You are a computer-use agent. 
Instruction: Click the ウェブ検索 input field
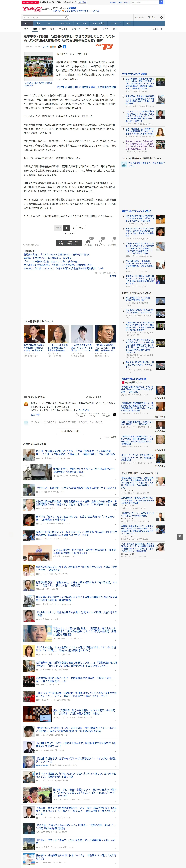point(145,2)
